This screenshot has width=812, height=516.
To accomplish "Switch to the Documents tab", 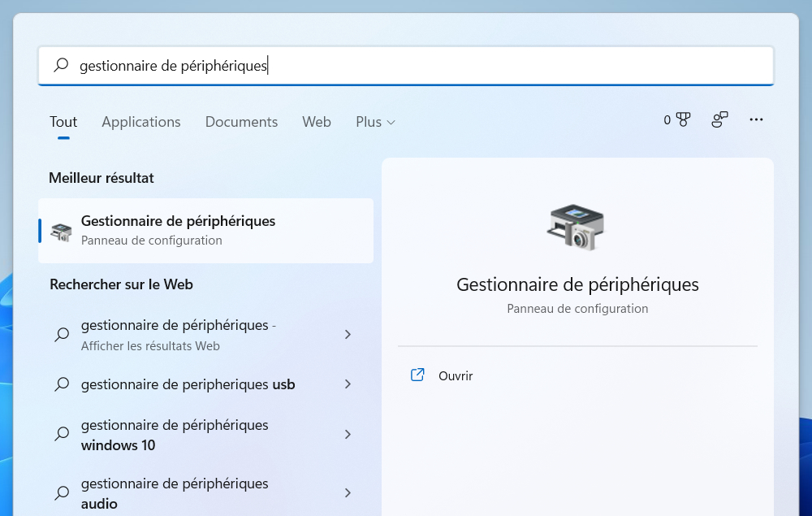I will [x=241, y=122].
